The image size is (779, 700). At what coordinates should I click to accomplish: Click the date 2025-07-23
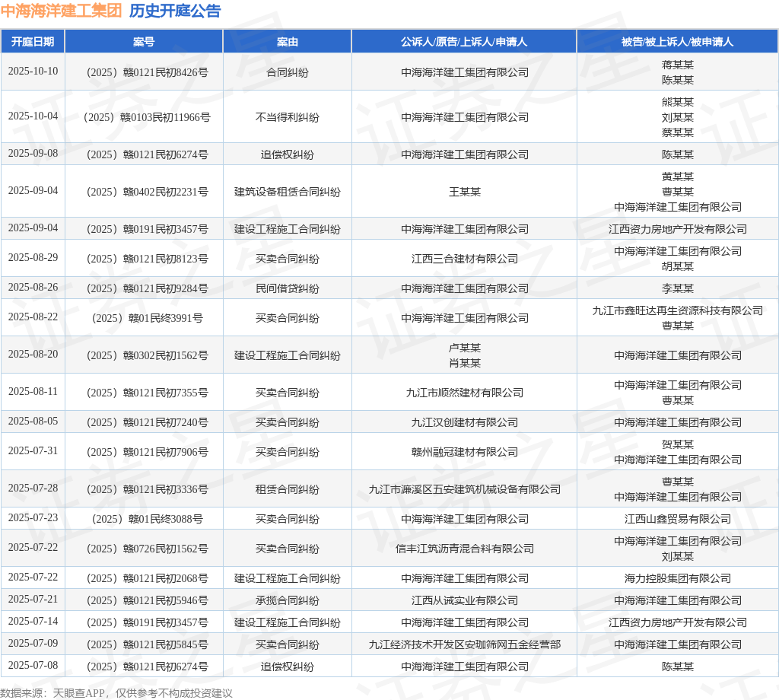pos(33,517)
